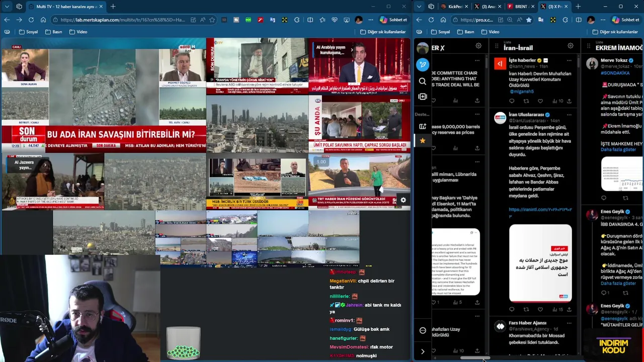
Task: Favorite the Multi TV page with star icon
Action: [x=212, y=20]
